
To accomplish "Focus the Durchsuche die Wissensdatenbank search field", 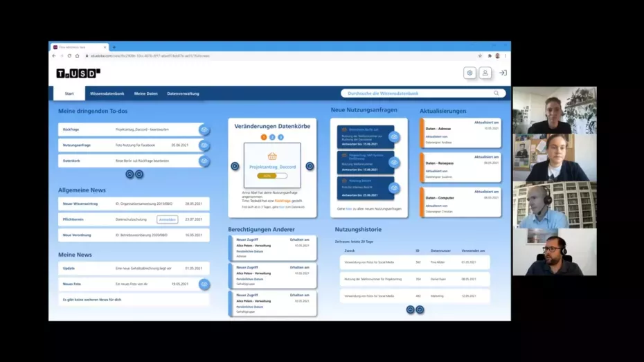I will point(415,93).
